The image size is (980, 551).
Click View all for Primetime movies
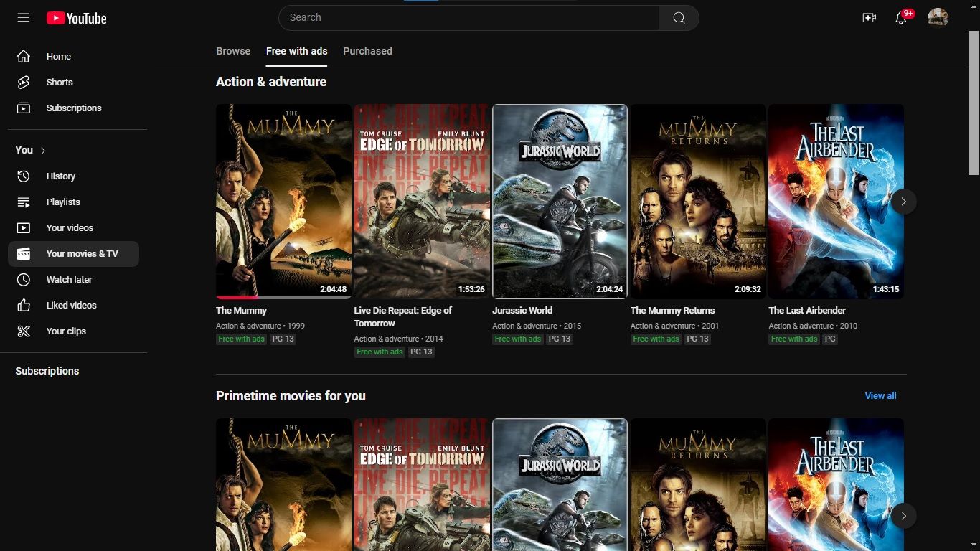[880, 395]
